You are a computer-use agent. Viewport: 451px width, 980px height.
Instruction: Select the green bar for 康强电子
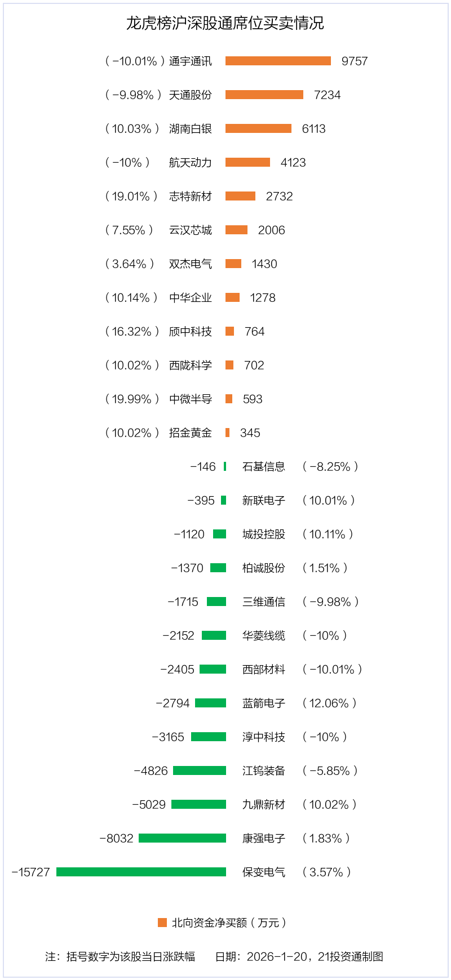[182, 838]
